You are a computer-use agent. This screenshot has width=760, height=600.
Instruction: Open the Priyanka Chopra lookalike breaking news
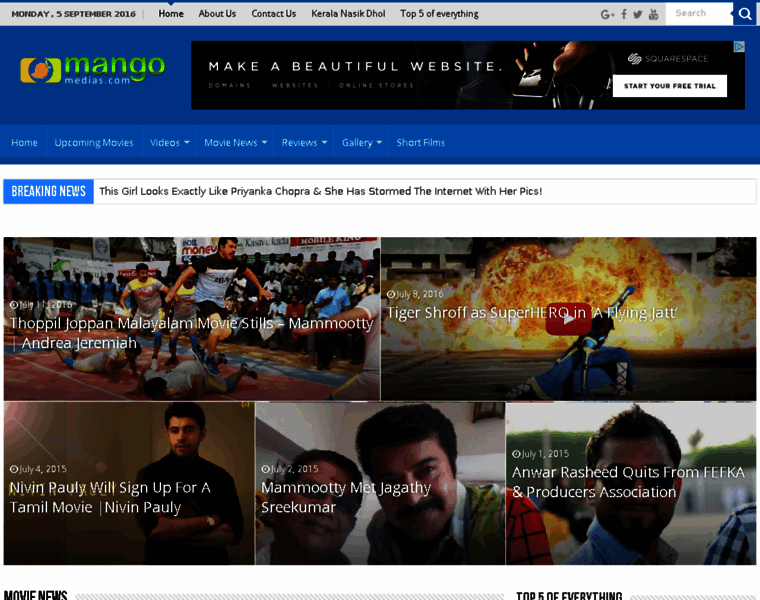click(320, 191)
